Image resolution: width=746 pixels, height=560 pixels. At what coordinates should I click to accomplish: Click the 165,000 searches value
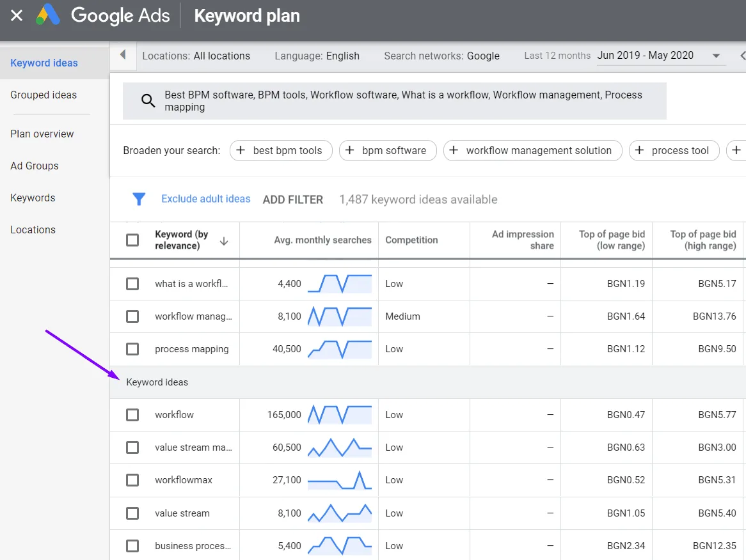(x=284, y=415)
